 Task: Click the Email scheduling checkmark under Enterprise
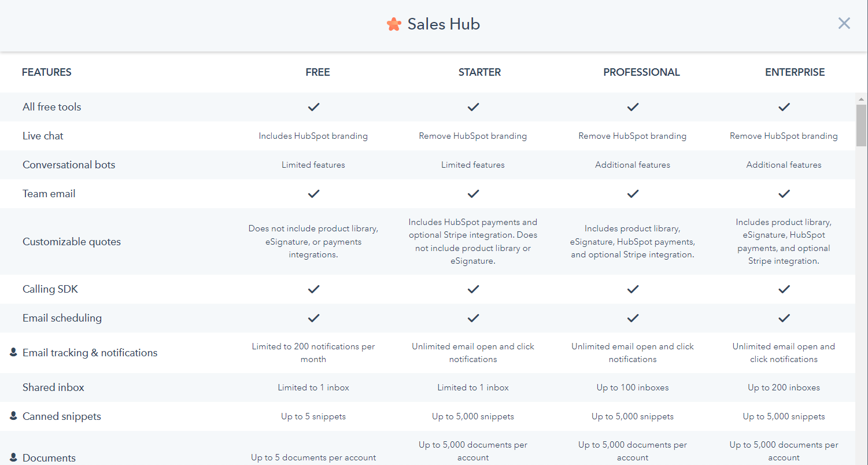pyautogui.click(x=784, y=318)
